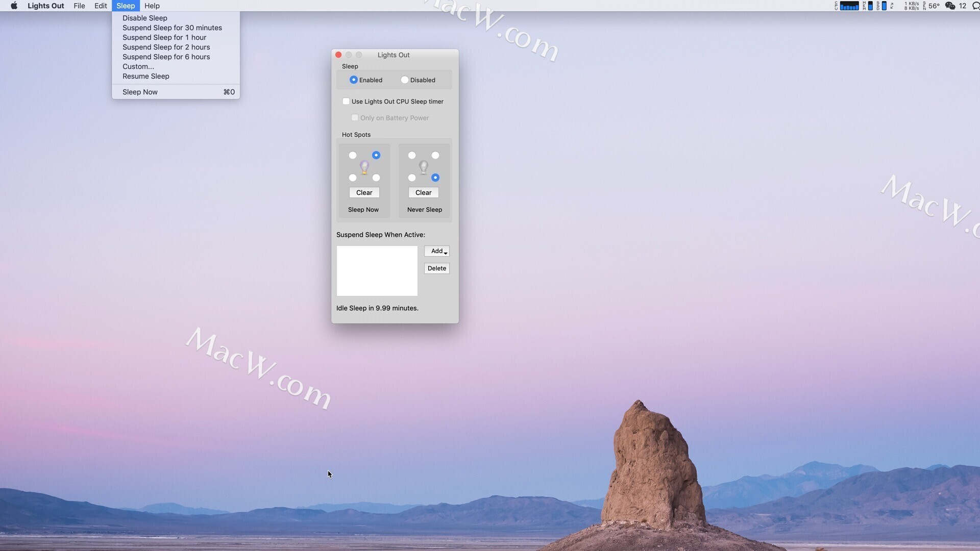Select top-left hot spot corner for Sleep Now
980x551 pixels.
coord(353,155)
